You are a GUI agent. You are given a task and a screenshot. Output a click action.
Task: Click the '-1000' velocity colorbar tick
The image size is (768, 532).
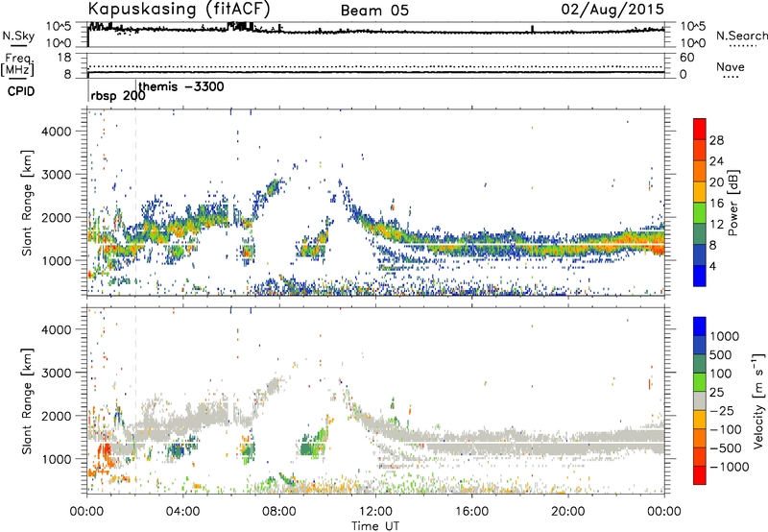pos(730,467)
